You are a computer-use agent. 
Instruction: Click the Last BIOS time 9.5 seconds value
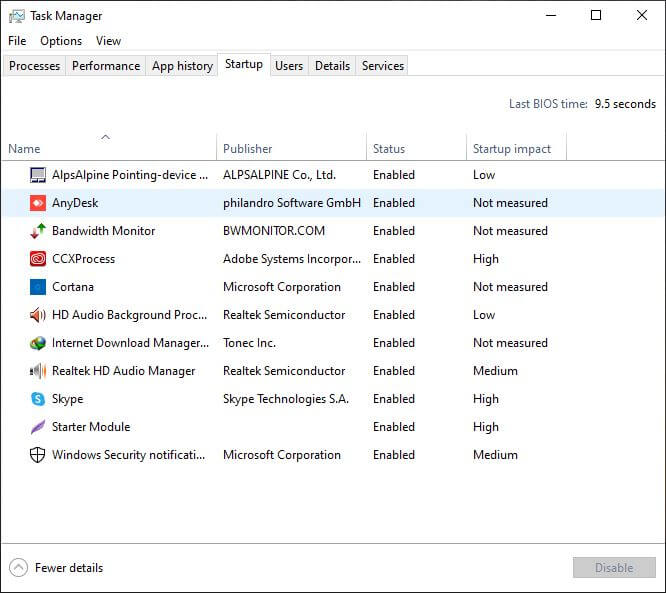[625, 104]
